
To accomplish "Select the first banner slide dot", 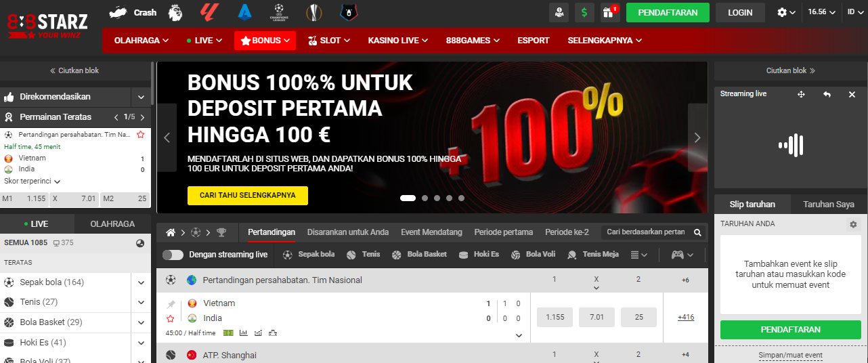I will [408, 198].
